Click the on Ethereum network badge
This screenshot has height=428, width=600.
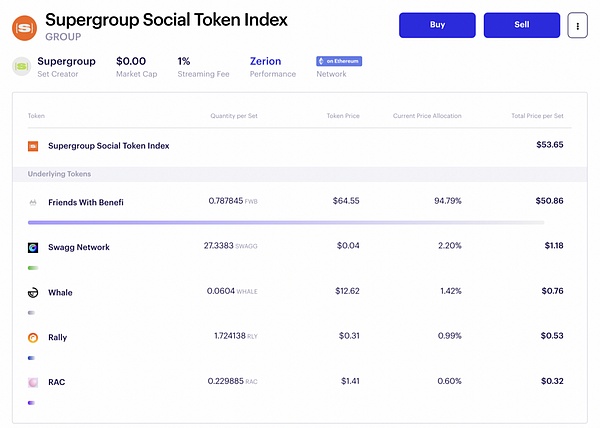coord(338,61)
